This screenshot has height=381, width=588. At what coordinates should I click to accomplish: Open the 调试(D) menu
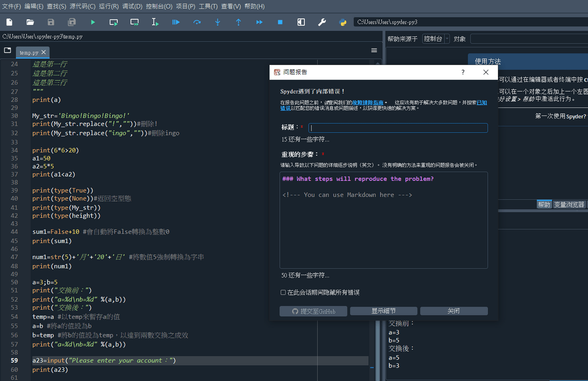pos(132,6)
